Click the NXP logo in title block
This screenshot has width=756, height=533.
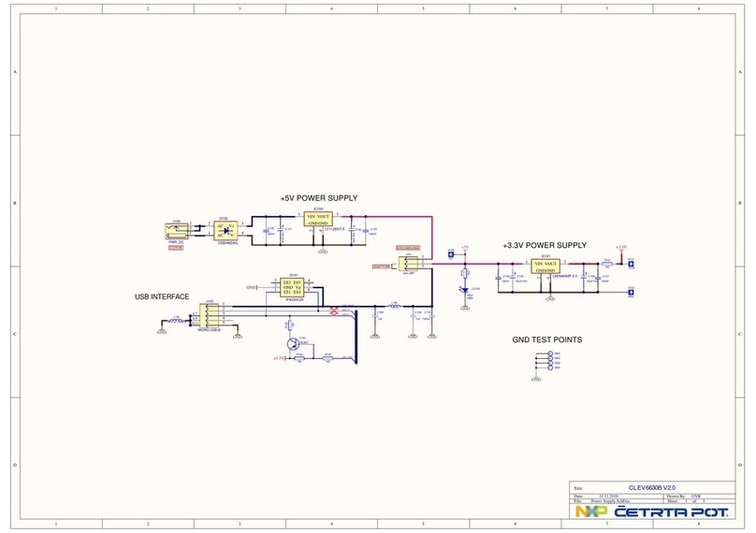(591, 511)
